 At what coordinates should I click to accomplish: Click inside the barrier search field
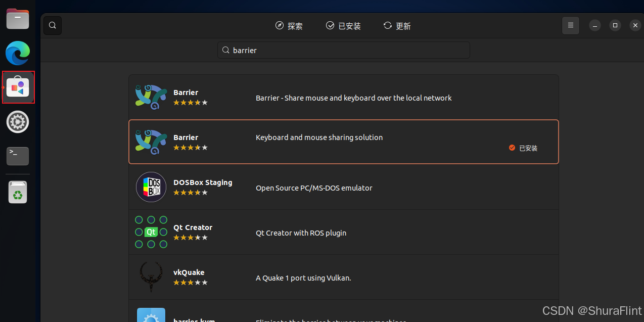(343, 50)
